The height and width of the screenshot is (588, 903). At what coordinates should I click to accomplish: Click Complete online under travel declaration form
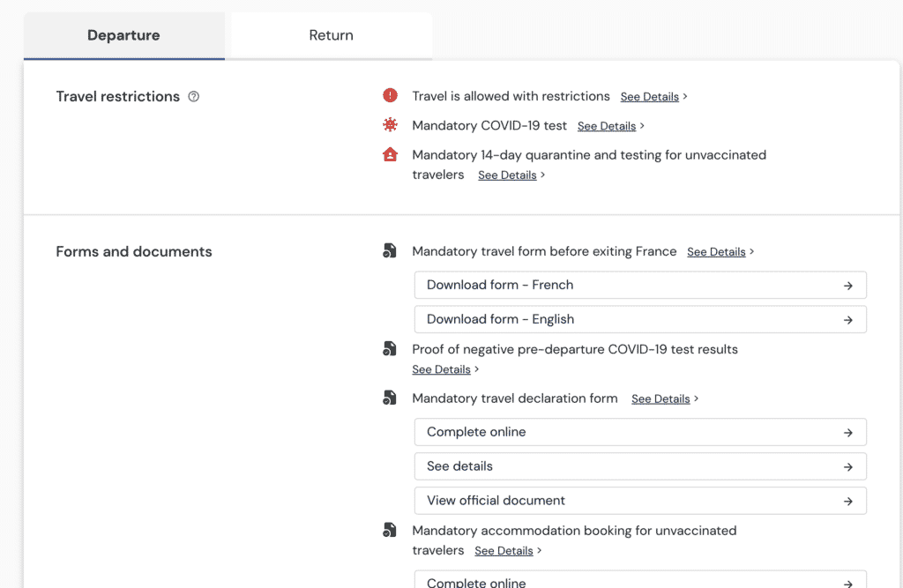coord(640,432)
